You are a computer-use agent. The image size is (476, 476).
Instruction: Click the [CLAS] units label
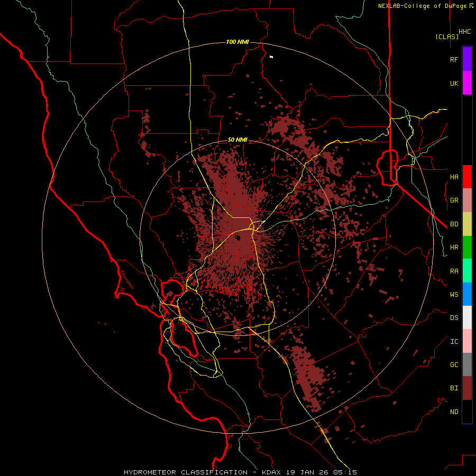pyautogui.click(x=447, y=36)
